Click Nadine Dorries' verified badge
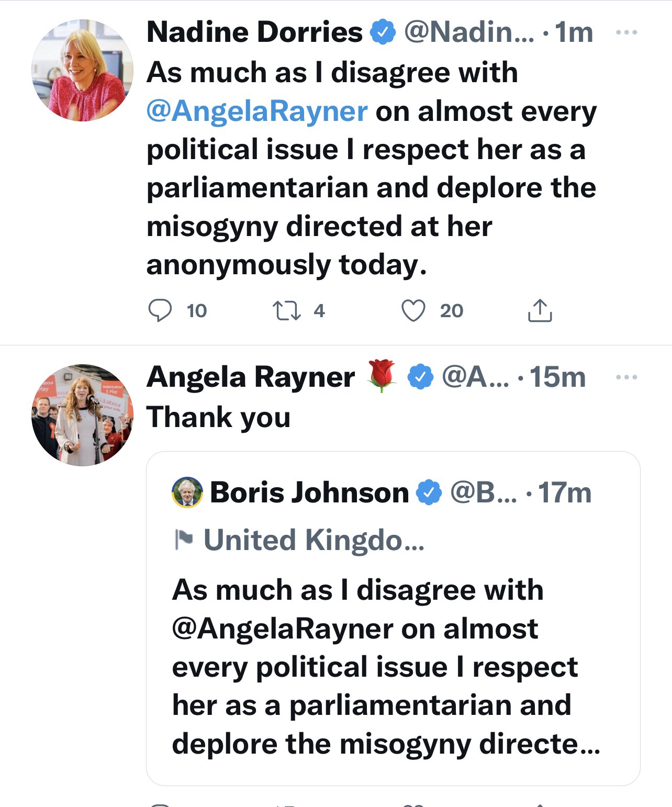Viewport: 672px width, 807px height. (383, 32)
